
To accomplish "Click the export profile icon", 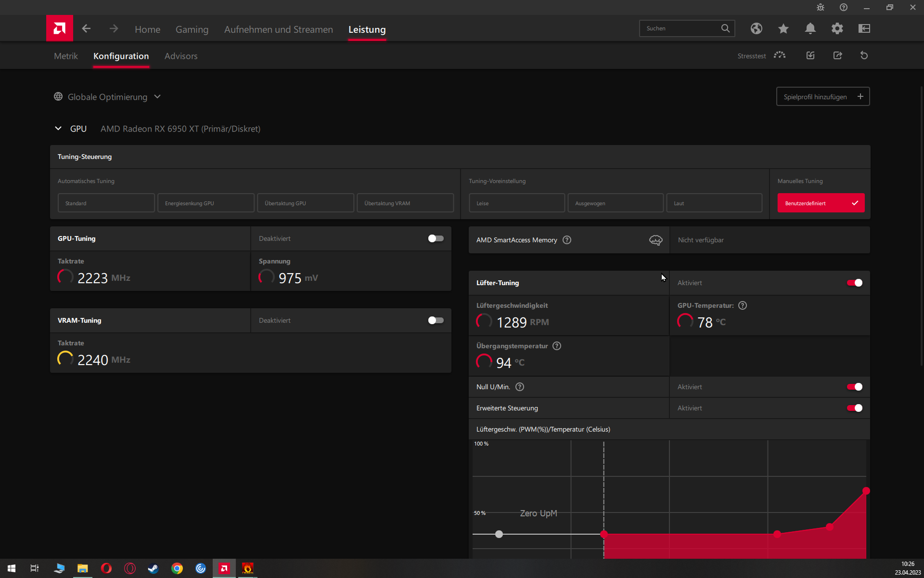I will click(837, 55).
